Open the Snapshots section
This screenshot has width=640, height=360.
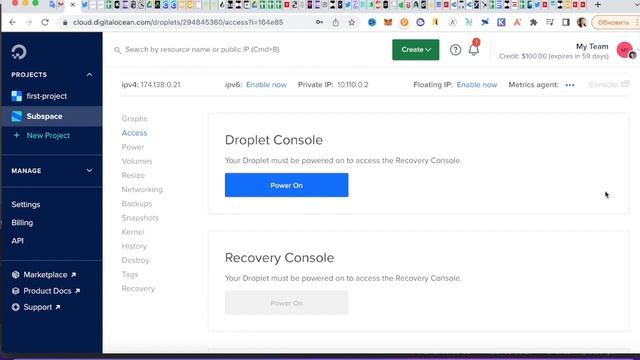pos(140,218)
